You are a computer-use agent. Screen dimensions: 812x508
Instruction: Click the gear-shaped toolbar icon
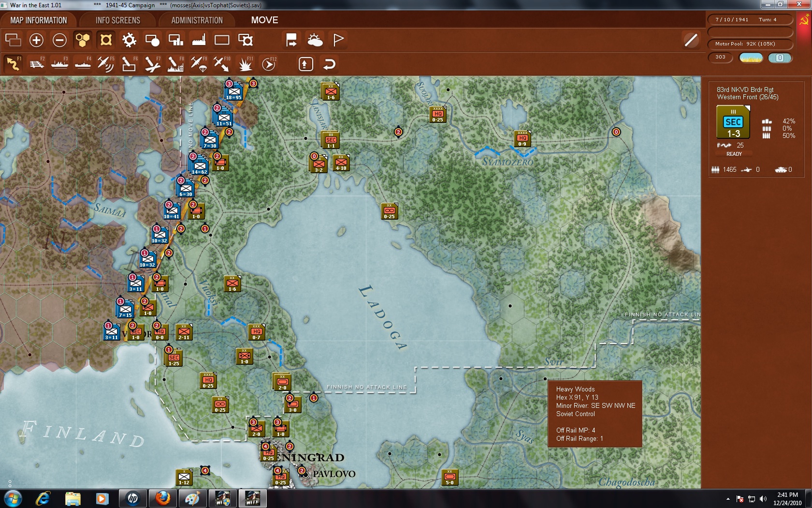[129, 40]
